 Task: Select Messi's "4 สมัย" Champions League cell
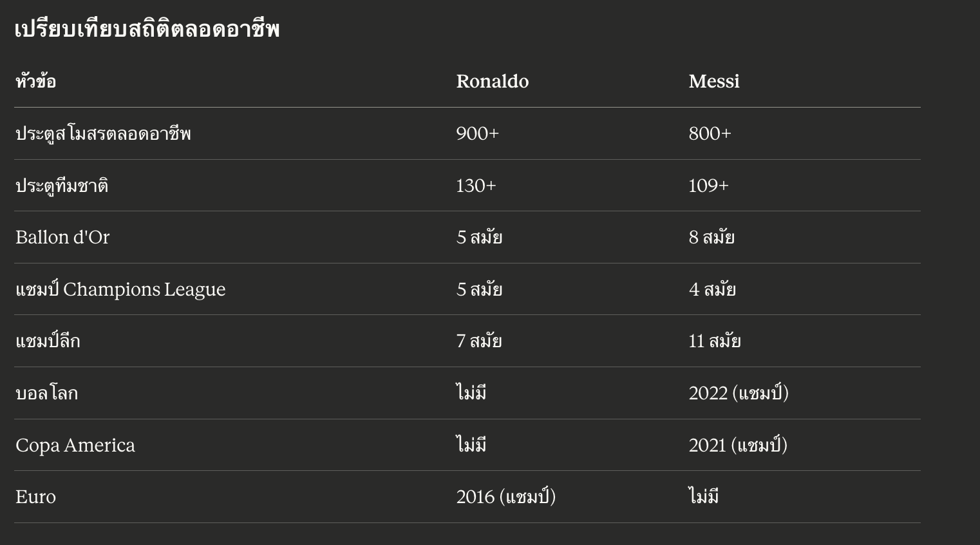pos(711,290)
